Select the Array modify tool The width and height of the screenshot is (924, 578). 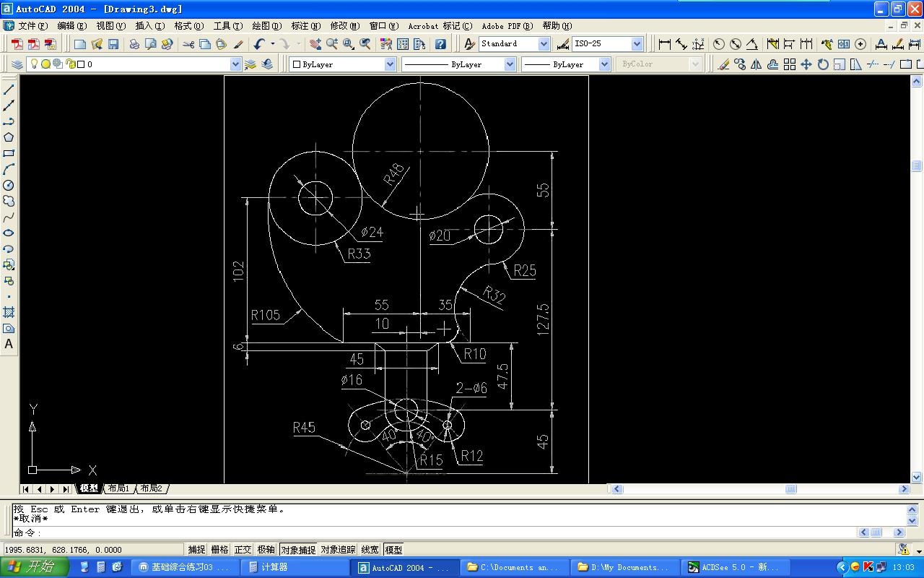tap(790, 64)
